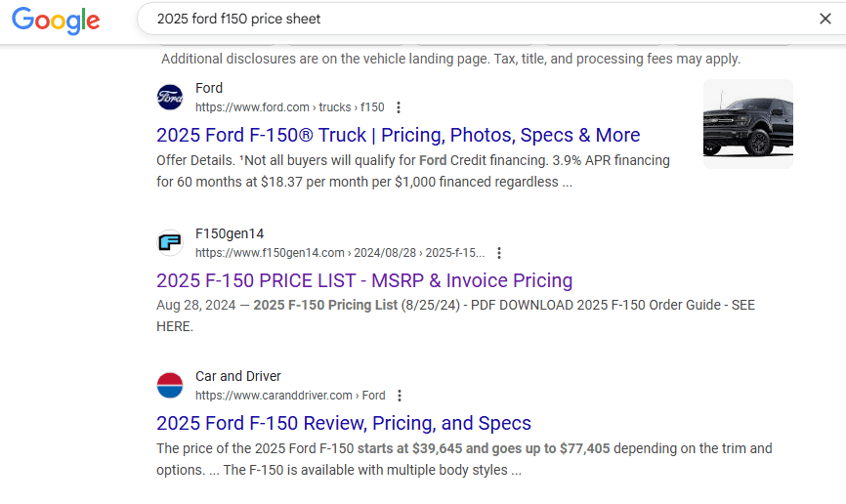Click the Google logo
846x504 pixels.
point(56,21)
